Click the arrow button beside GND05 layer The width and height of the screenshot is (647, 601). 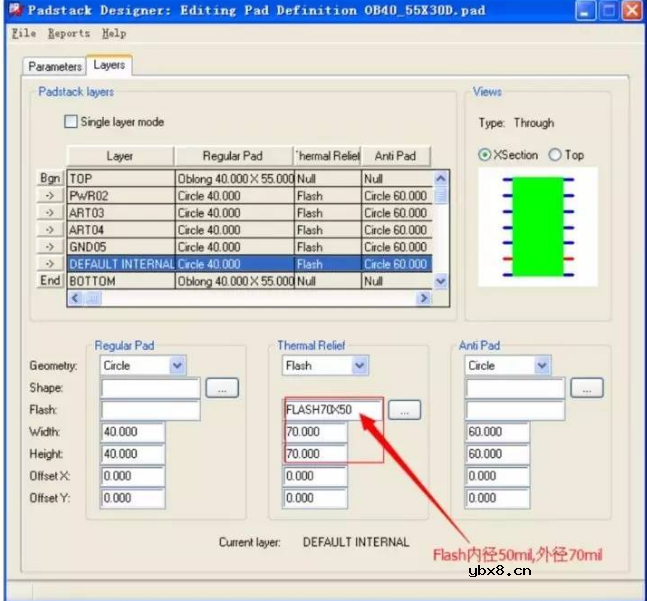pos(50,247)
